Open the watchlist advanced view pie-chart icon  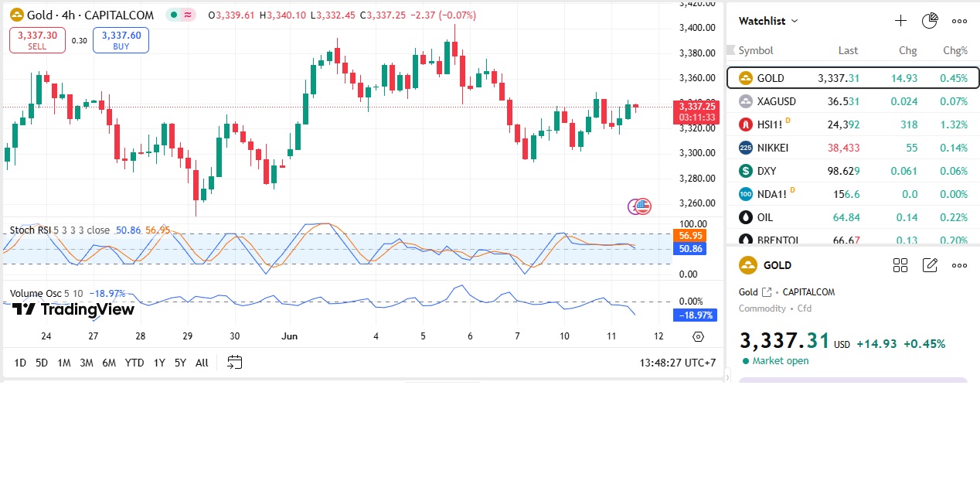930,21
